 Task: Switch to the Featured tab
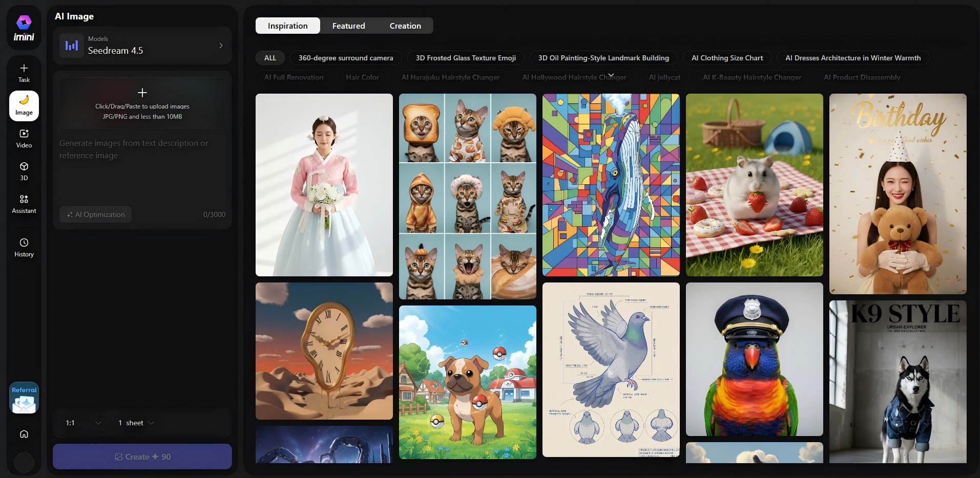click(x=348, y=25)
